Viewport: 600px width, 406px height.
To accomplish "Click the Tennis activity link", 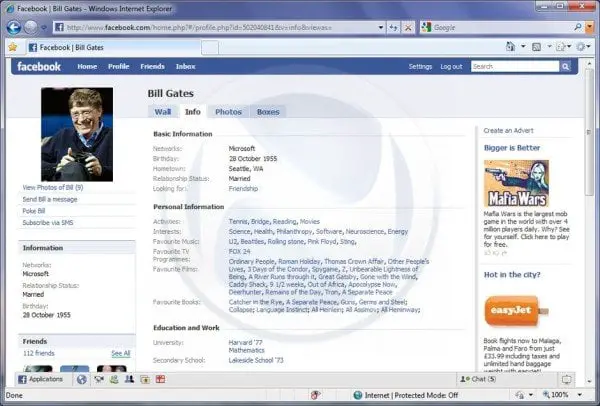I will click(x=238, y=222).
